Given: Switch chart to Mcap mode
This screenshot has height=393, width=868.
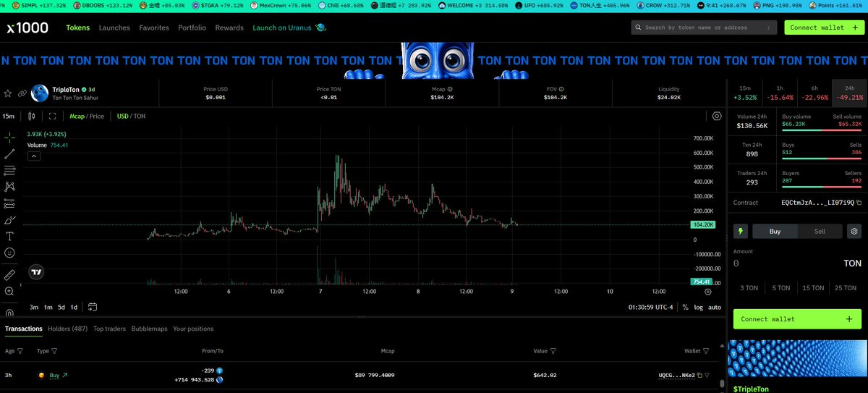Looking at the screenshot, I should point(77,116).
